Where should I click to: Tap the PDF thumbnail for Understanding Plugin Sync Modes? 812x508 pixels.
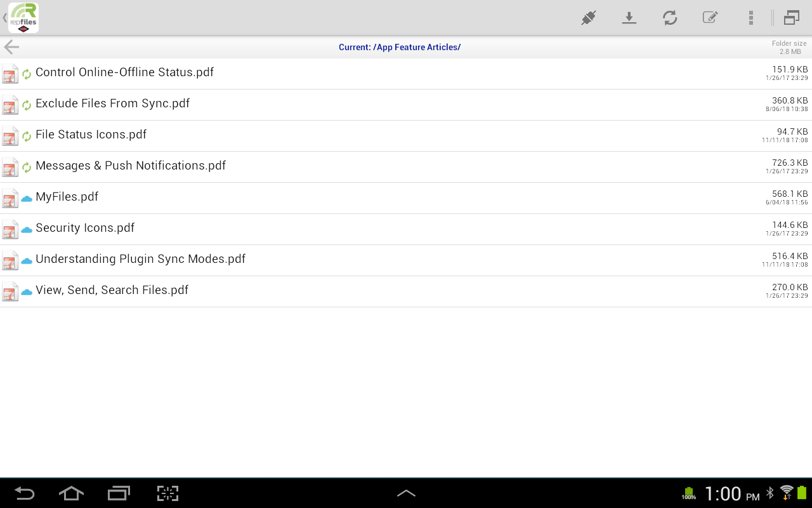click(10, 260)
